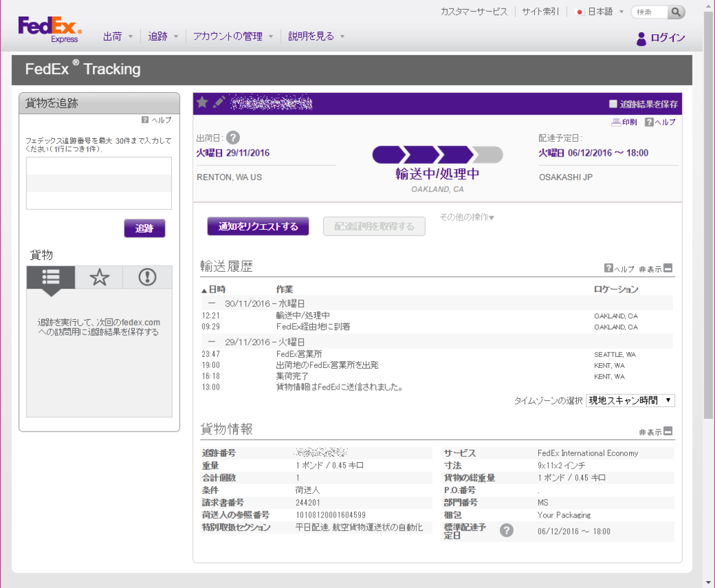Open the shipment list tab icon
The image size is (715, 588).
tap(50, 277)
